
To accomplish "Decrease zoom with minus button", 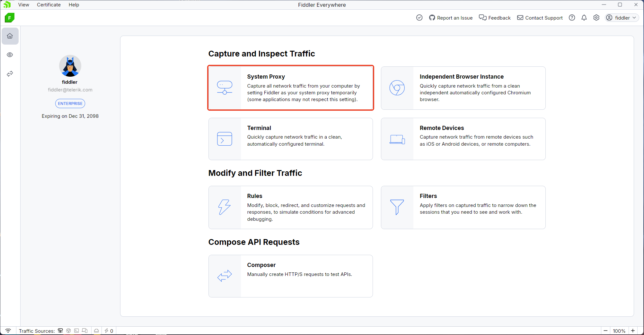I will coord(605,331).
